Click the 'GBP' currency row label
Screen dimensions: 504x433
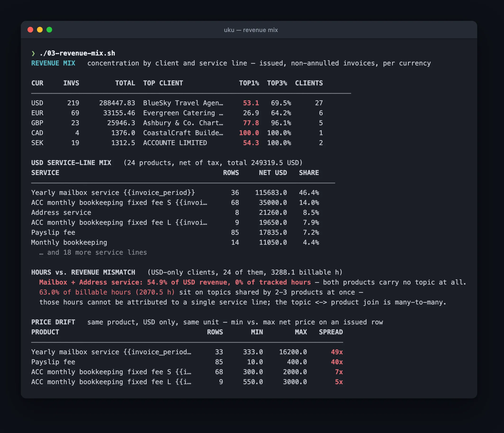click(37, 123)
